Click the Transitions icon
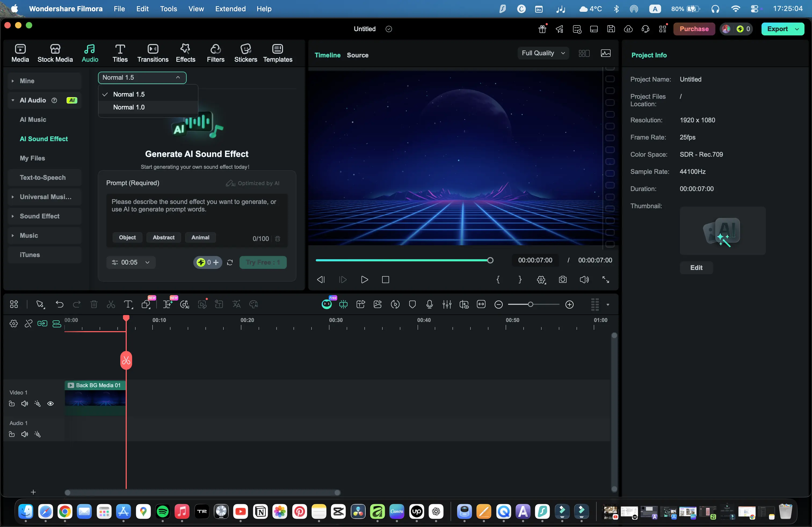Screen dimensions: 812x527 pyautogui.click(x=153, y=53)
